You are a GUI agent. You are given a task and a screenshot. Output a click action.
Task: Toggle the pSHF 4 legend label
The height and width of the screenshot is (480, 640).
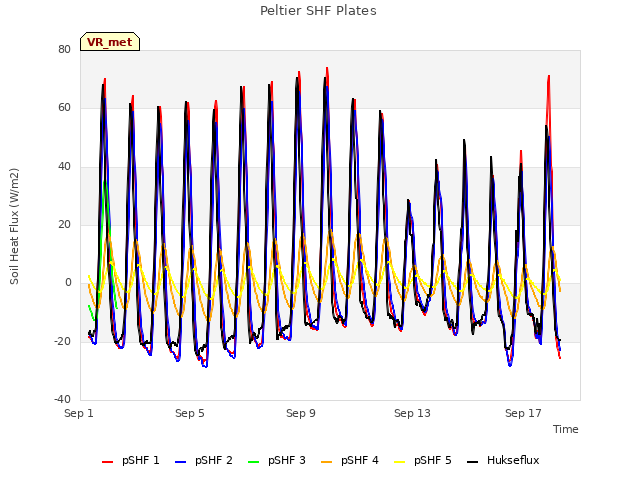point(360,460)
